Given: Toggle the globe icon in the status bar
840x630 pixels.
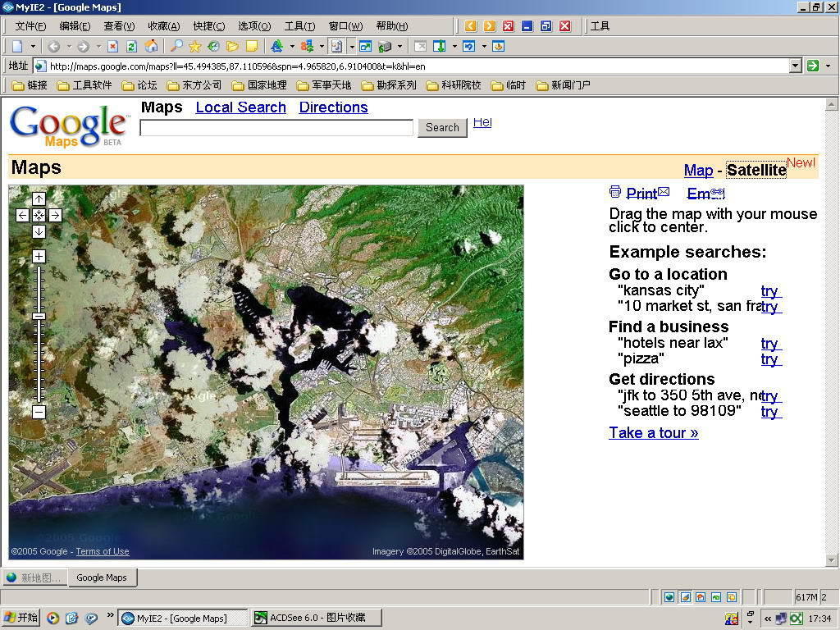Looking at the screenshot, I should tap(669, 597).
